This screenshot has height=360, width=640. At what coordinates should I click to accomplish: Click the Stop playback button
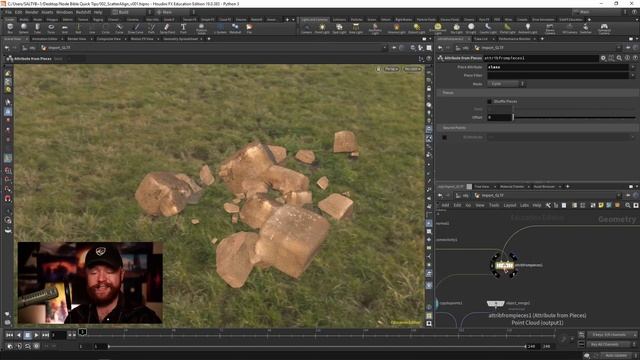pos(27,335)
